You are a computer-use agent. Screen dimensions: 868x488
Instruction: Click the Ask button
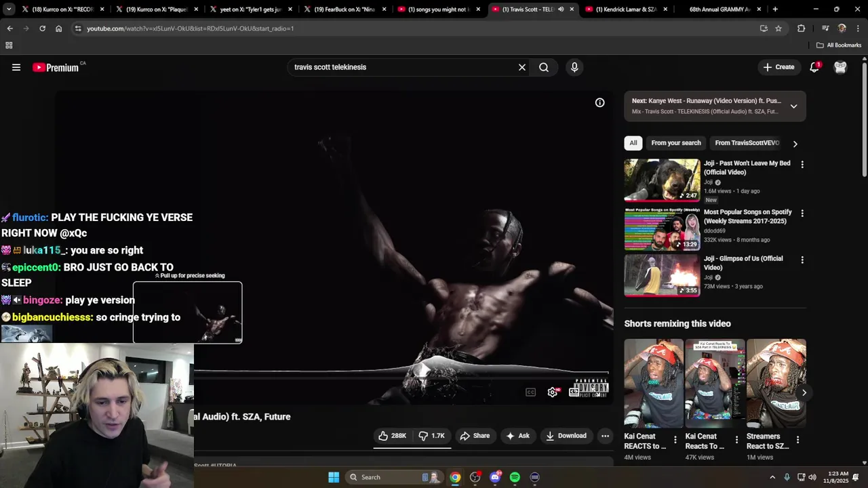[517, 436]
